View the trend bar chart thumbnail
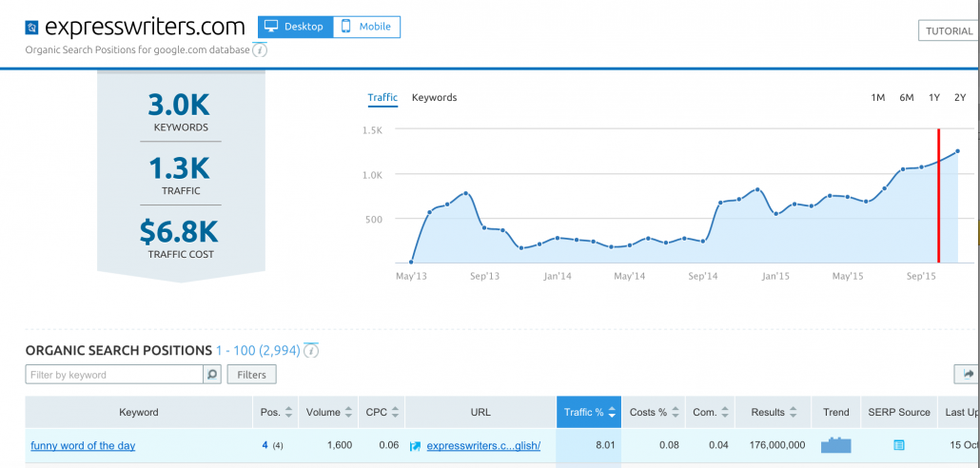980x468 pixels. (x=835, y=445)
